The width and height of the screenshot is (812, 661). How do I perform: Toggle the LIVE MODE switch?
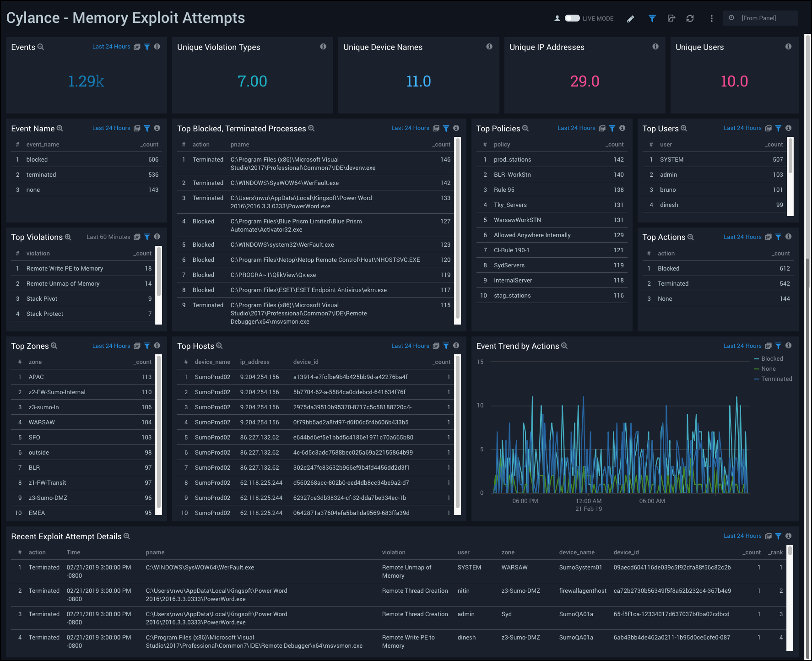[572, 18]
